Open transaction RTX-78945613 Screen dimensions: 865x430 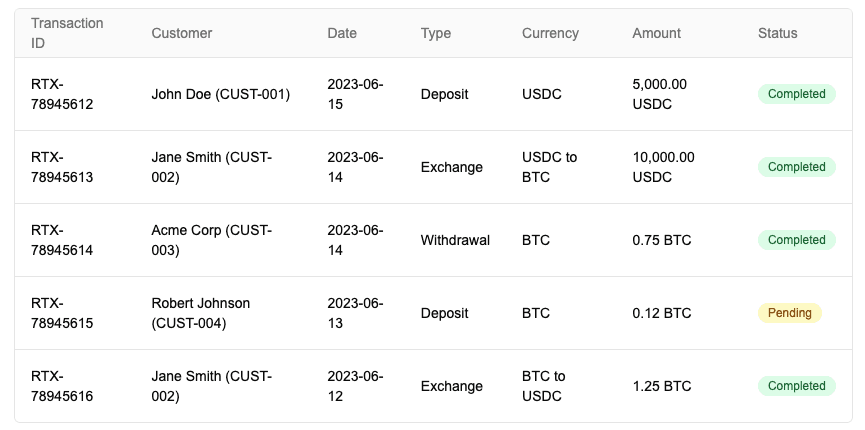coord(62,167)
